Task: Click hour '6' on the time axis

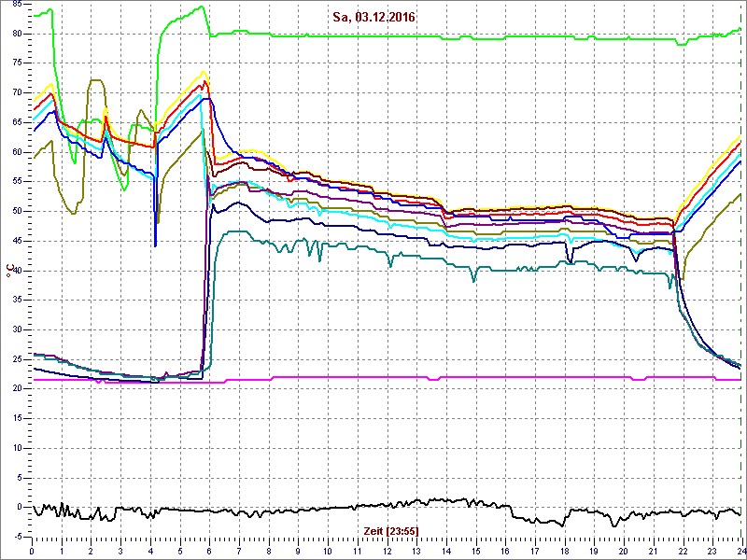Action: click(x=209, y=550)
